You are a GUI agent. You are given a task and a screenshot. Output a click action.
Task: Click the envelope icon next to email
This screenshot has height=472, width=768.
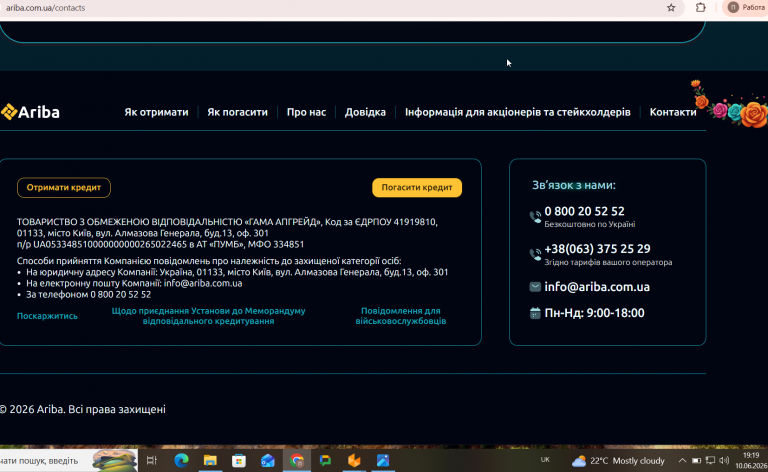[535, 287]
